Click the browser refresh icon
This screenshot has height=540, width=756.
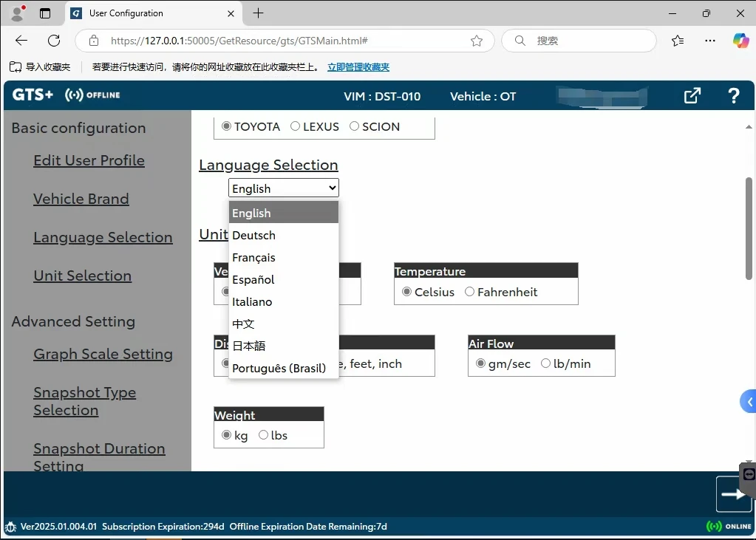tap(54, 41)
